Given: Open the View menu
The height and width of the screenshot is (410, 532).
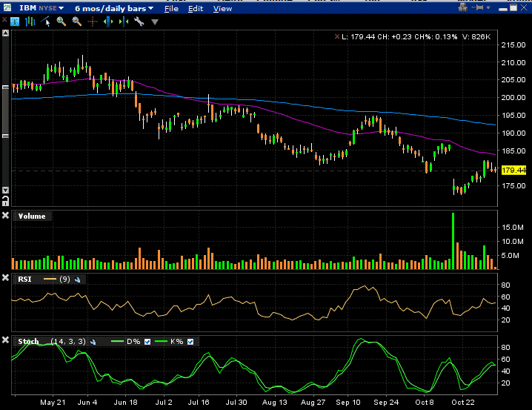Looking at the screenshot, I should [222, 8].
